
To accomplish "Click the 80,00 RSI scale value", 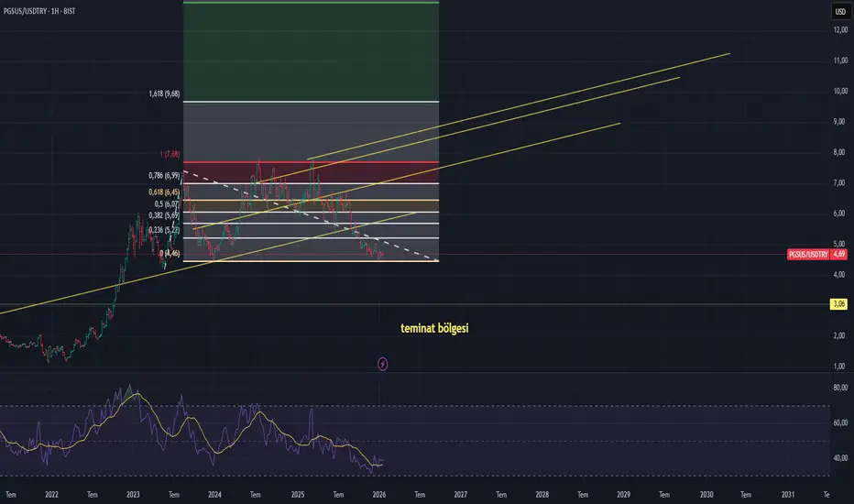I will click(840, 388).
